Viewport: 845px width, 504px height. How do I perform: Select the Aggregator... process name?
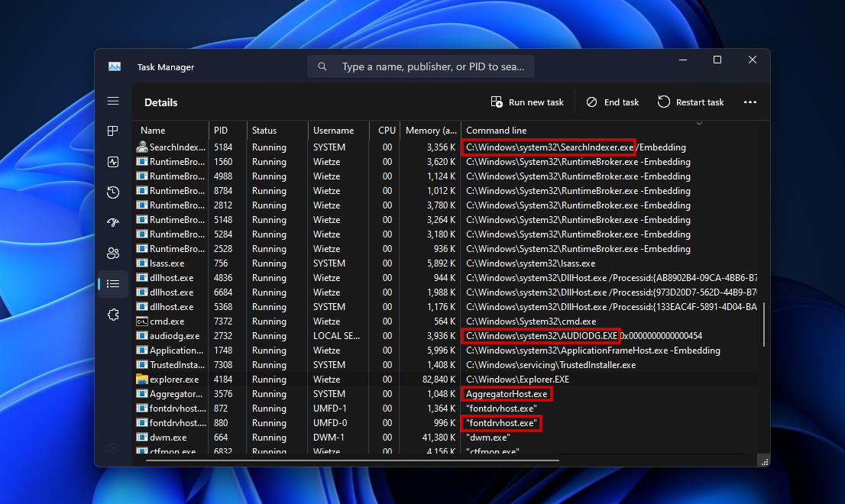(x=176, y=394)
